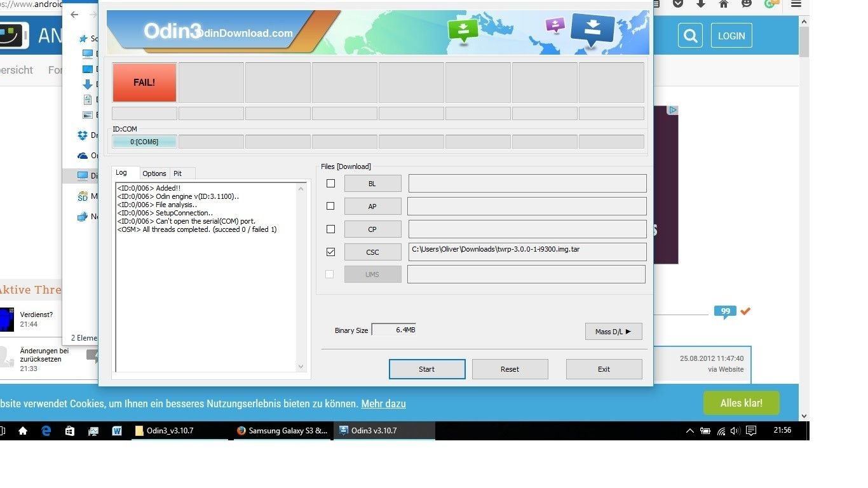Open action center notification icon
The width and height of the screenshot is (868, 488).
pos(751,431)
